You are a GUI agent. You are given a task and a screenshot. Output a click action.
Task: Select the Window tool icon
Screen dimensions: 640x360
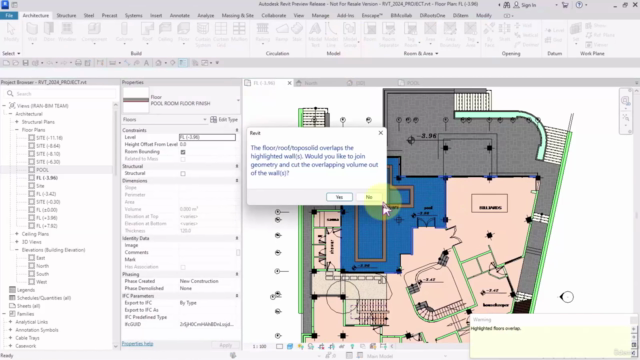point(67,29)
